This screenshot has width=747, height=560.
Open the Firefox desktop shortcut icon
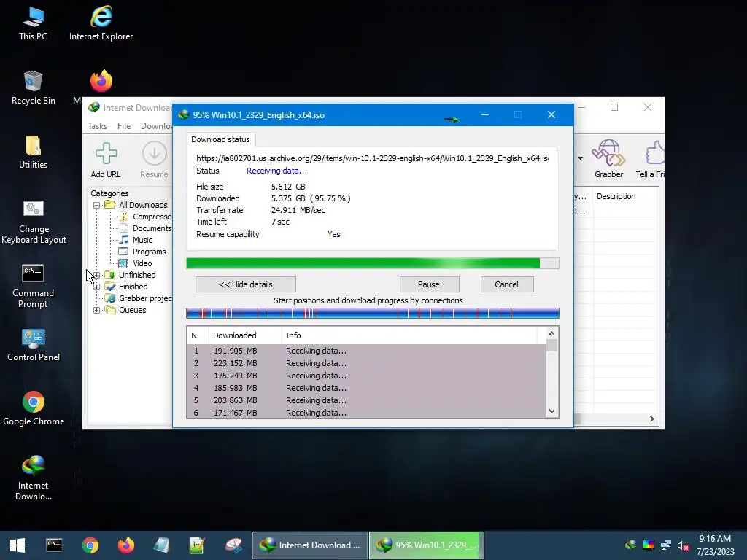click(101, 81)
